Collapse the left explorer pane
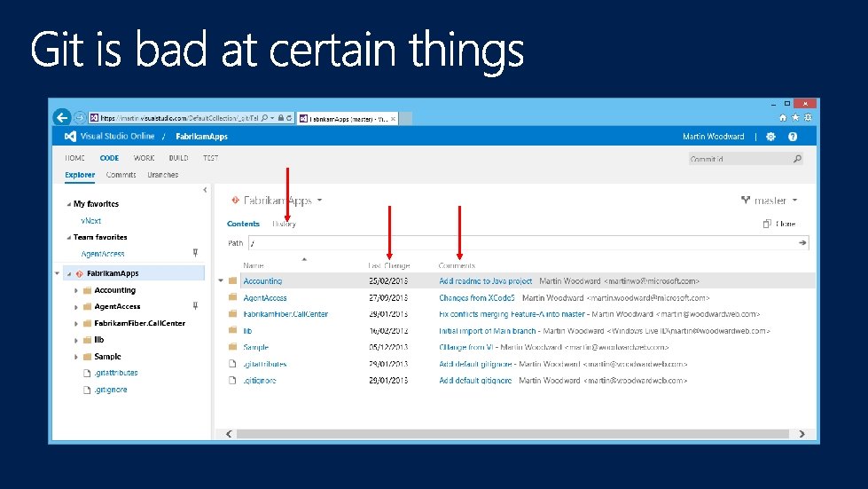Image resolution: width=868 pixels, height=489 pixels. click(x=205, y=190)
